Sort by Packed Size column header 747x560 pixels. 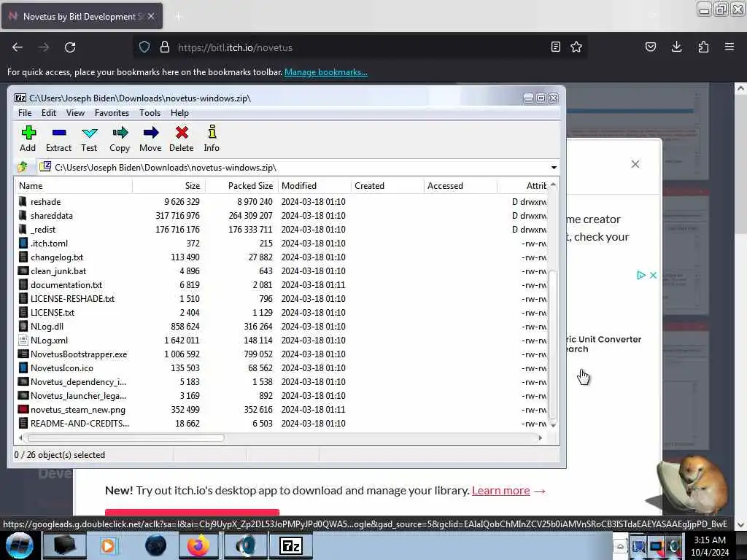[x=241, y=186]
